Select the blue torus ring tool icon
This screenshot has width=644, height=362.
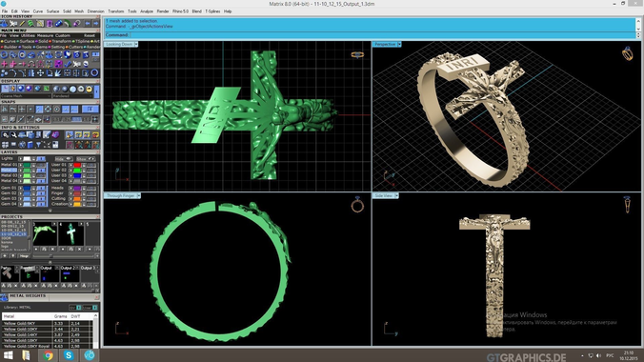(x=4, y=54)
